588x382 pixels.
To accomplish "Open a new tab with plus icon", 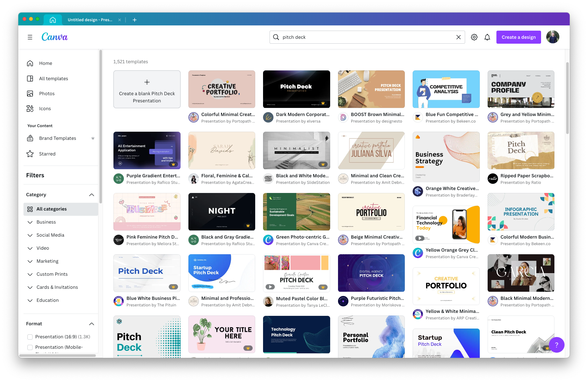I will point(135,20).
